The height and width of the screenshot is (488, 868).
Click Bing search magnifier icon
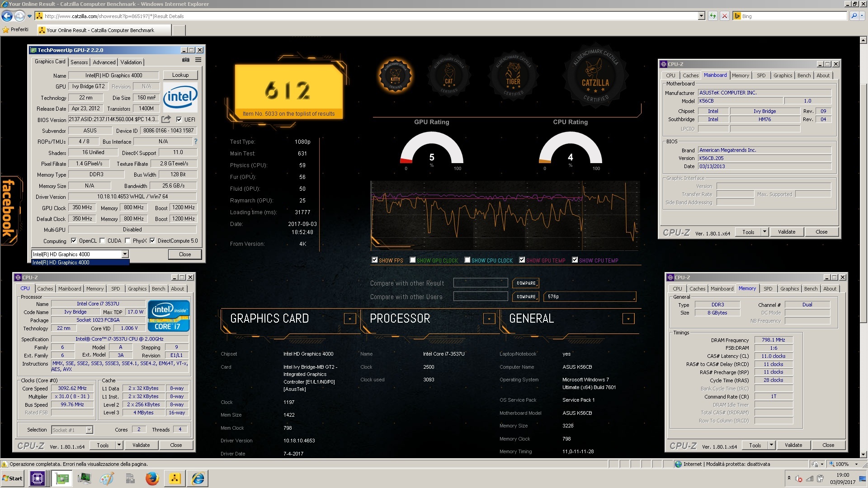[x=854, y=16]
